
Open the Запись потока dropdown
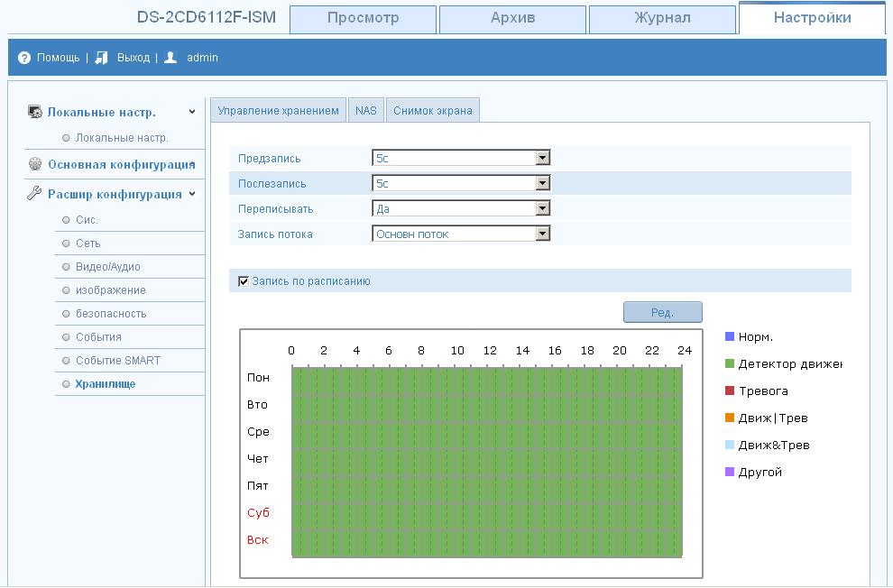[x=460, y=234]
